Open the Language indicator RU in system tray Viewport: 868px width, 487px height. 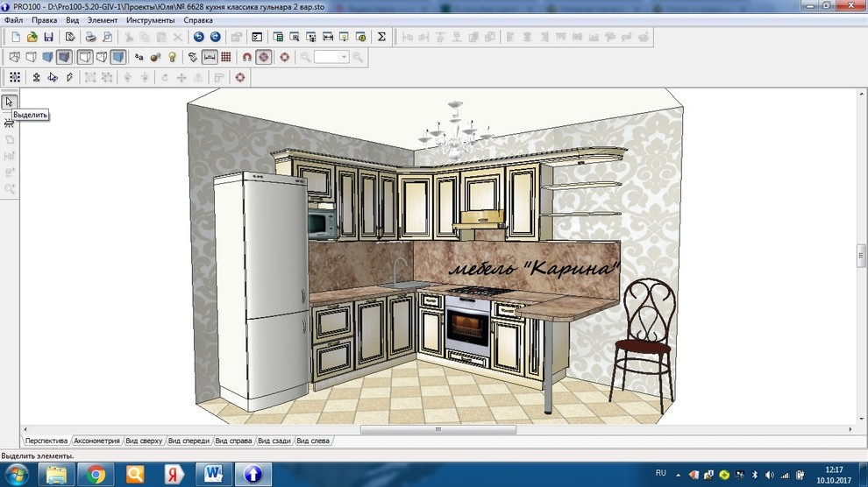pyautogui.click(x=661, y=473)
